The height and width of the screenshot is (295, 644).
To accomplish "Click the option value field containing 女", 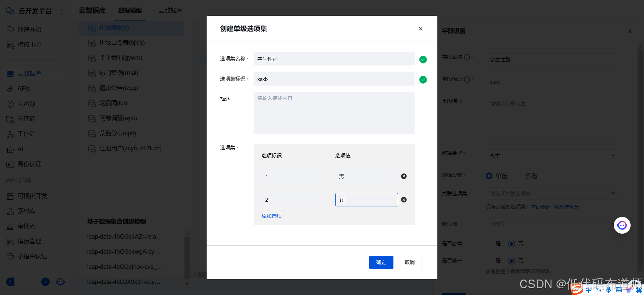I will tap(367, 200).
